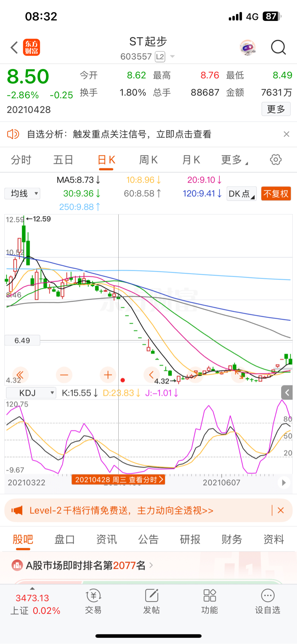Screen dimensions: 297x644
Task: Tap the megaphone icon in promo banner
Action: coord(17,510)
